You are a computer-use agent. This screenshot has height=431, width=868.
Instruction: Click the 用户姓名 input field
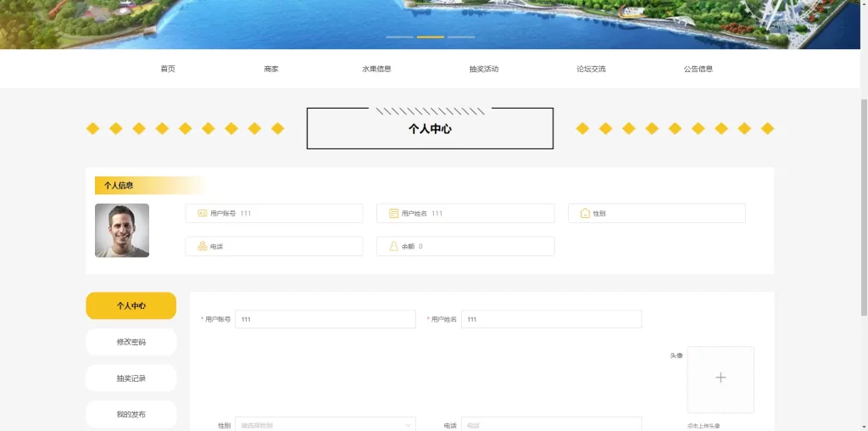(x=551, y=319)
